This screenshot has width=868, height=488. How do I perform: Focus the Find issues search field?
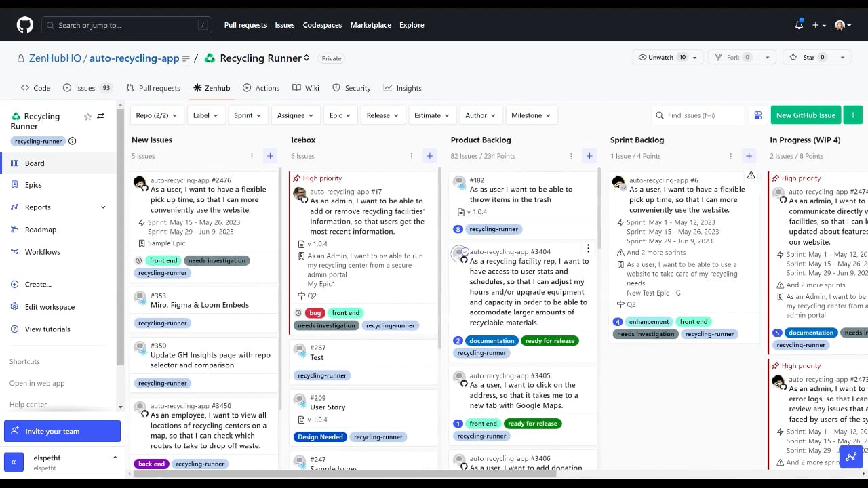tap(698, 115)
